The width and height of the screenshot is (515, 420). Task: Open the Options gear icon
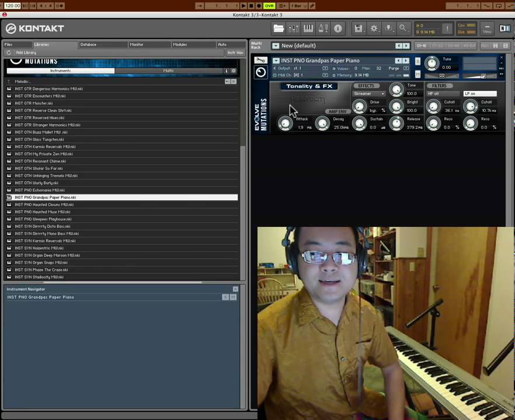(x=374, y=29)
